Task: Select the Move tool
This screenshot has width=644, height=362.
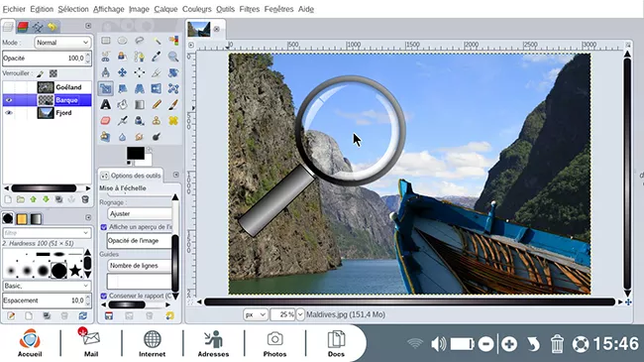Action: click(x=123, y=72)
